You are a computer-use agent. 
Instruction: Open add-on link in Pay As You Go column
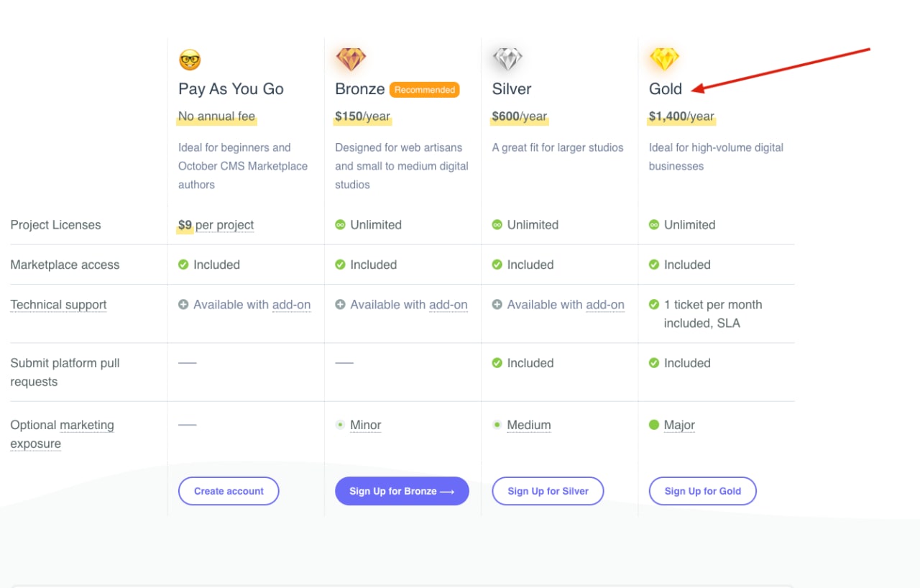tap(291, 305)
